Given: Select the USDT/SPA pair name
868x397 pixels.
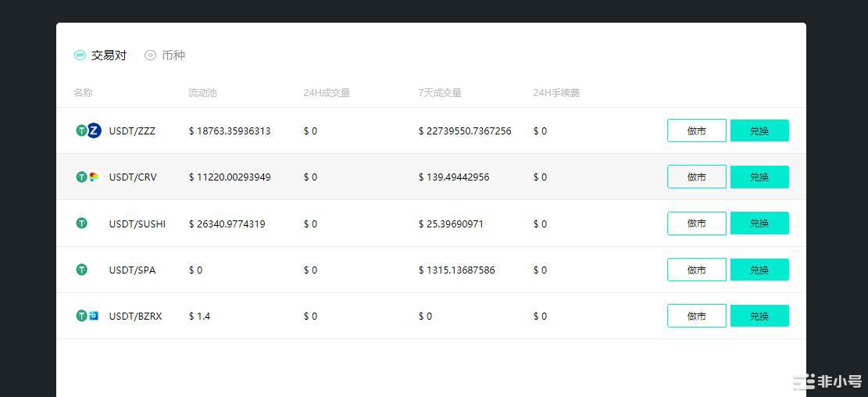Looking at the screenshot, I should click(x=132, y=270).
